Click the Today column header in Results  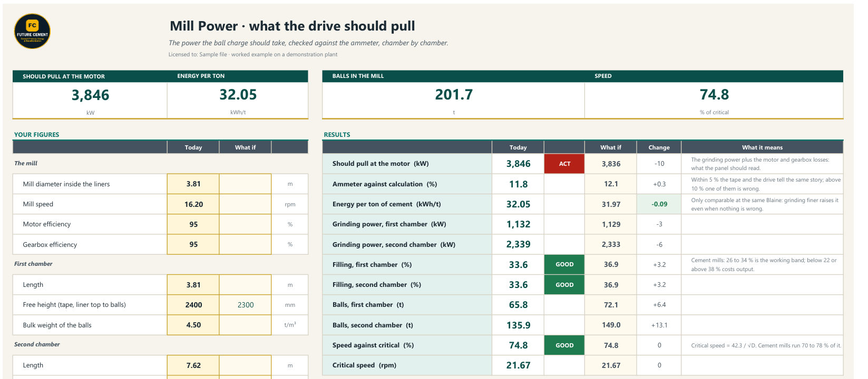tap(518, 147)
